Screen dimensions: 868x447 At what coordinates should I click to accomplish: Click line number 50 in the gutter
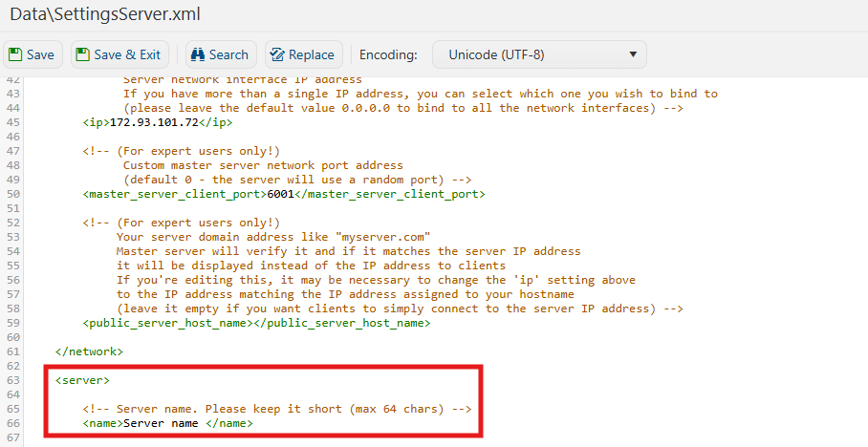(x=13, y=194)
